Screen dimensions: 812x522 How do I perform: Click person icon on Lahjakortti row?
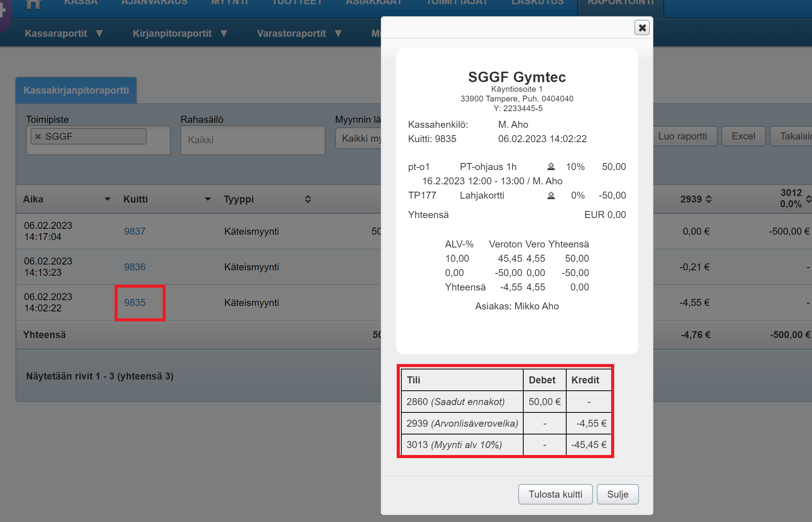point(551,196)
